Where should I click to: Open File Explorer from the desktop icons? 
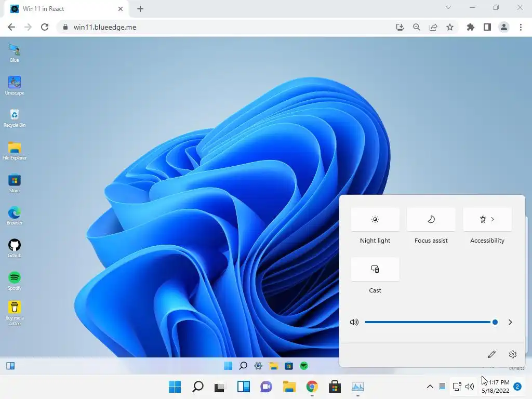[14, 151]
